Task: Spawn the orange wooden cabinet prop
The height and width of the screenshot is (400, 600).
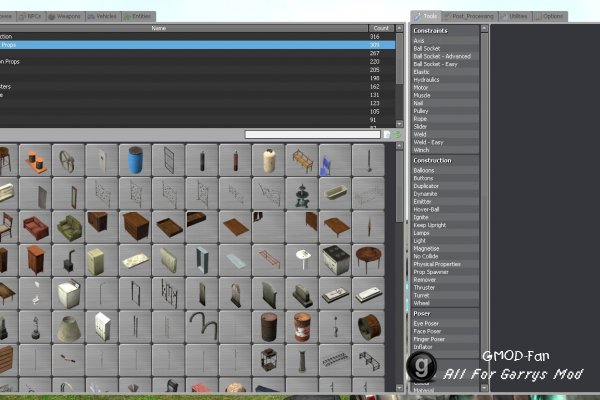Action: click(x=35, y=260)
